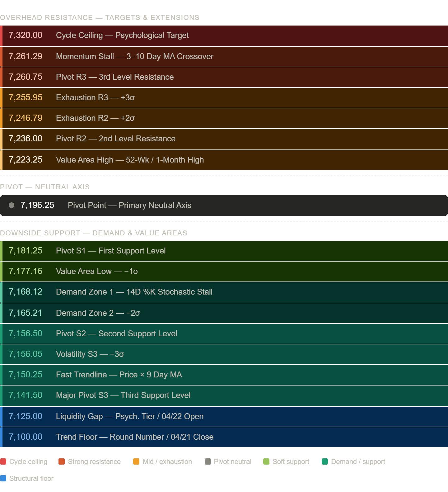The width and height of the screenshot is (448, 492).
Task: Select the Liquidity Gap 7,125.00 row
Action: pos(224,416)
